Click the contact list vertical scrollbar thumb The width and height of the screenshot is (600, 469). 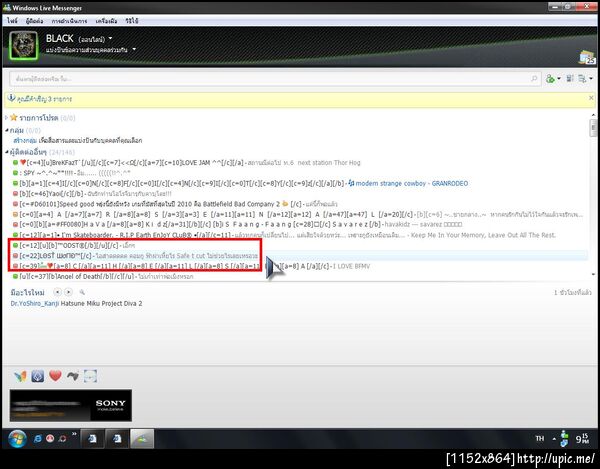593,128
